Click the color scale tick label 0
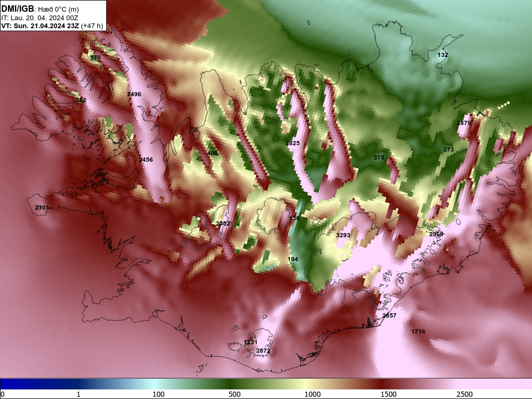Screen dimensions: 532x399 pyautogui.click(x=3, y=394)
